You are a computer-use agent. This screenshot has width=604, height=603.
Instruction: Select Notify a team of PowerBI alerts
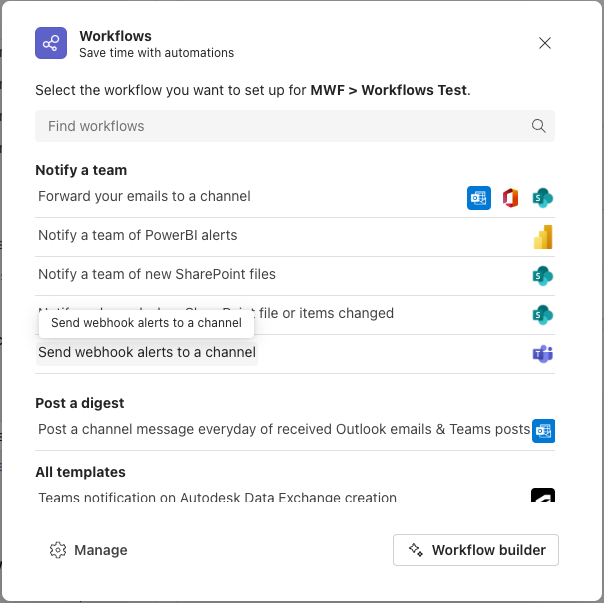137,236
